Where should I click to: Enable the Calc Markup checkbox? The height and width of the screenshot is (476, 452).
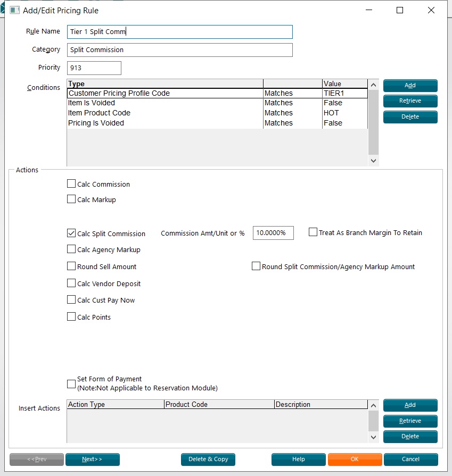click(71, 199)
